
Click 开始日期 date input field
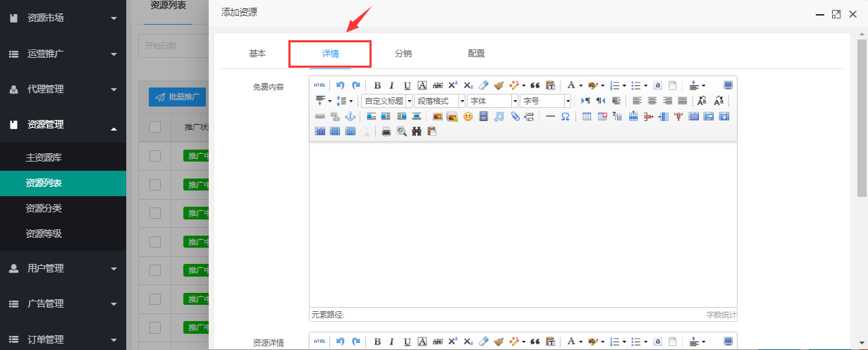pyautogui.click(x=173, y=46)
